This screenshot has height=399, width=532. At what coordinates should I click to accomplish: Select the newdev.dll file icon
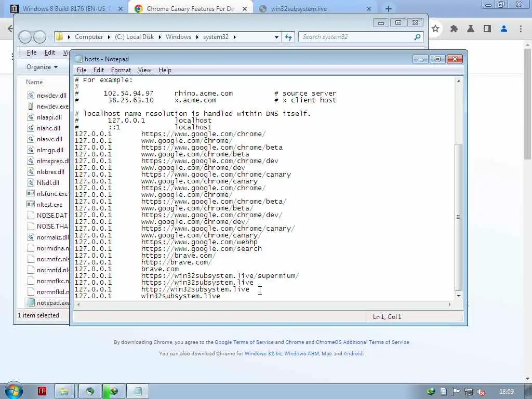pyautogui.click(x=31, y=96)
